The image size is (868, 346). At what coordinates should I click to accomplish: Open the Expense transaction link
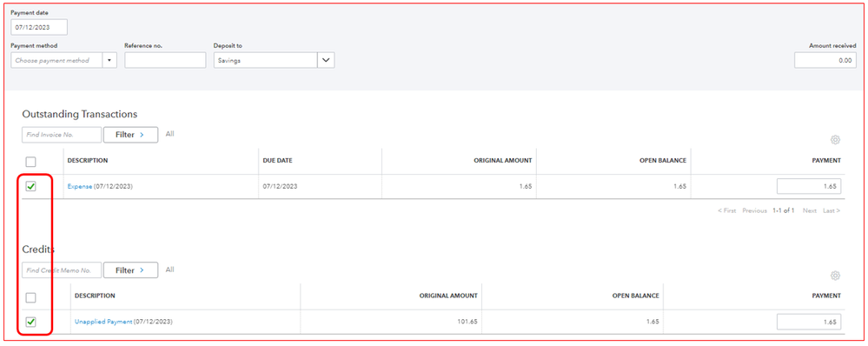pyautogui.click(x=80, y=187)
